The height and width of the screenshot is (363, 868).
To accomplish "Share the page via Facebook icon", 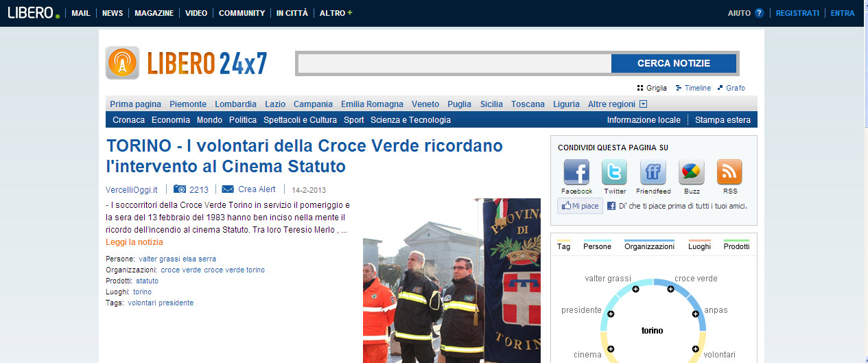I will (576, 172).
